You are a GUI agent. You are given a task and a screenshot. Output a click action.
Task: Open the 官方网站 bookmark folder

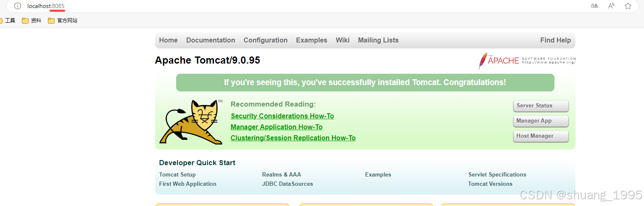pos(63,20)
